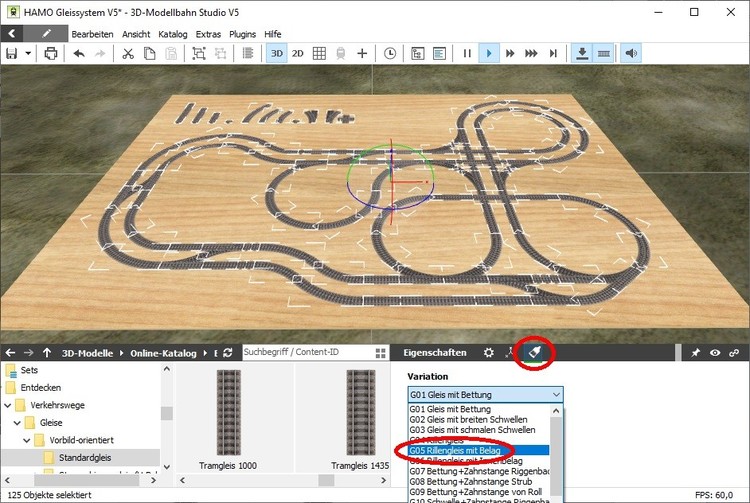Select the pencil edit mode tab

(x=46, y=33)
